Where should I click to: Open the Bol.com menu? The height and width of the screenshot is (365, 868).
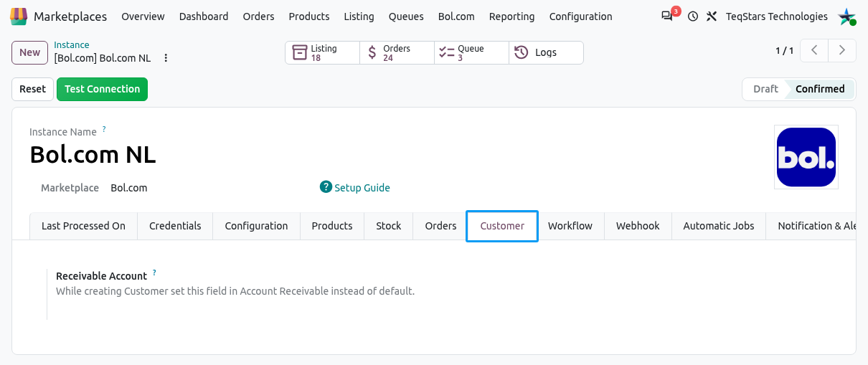coord(456,16)
